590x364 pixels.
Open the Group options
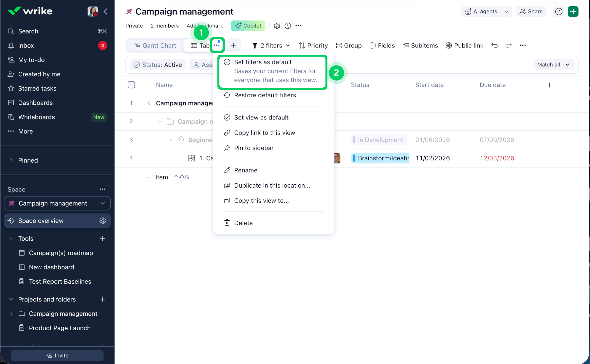click(349, 45)
